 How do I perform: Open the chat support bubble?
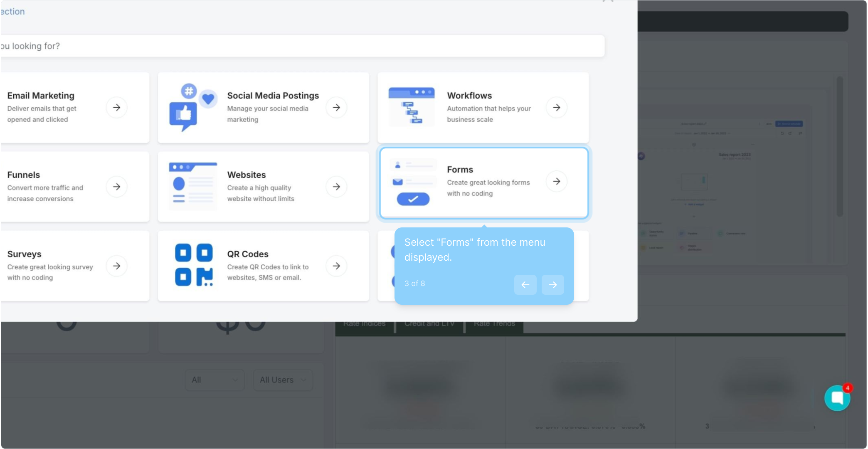(x=837, y=398)
